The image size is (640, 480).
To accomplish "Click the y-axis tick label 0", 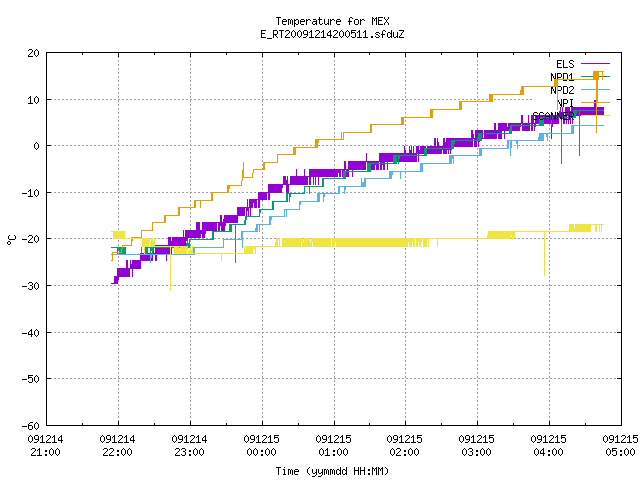I will click(36, 146).
